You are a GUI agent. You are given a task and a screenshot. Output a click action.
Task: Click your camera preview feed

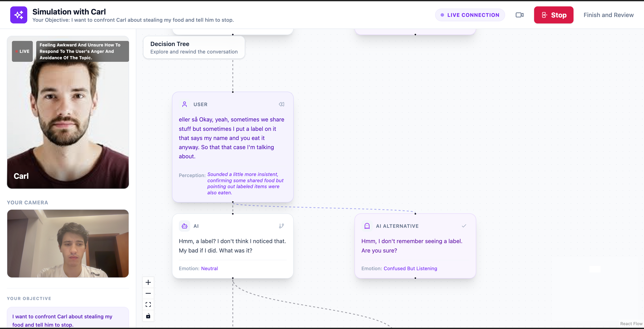pyautogui.click(x=68, y=243)
